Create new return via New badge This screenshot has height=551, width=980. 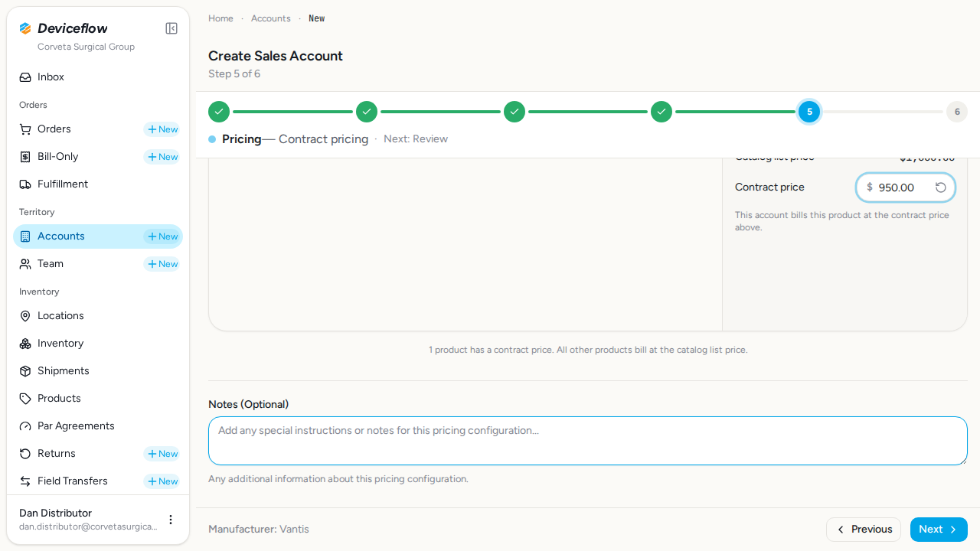point(162,454)
